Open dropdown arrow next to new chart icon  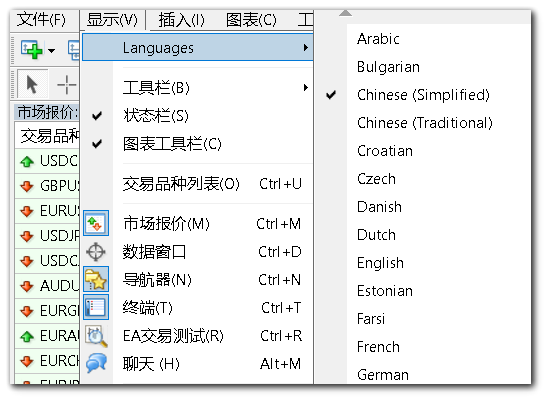(51, 50)
